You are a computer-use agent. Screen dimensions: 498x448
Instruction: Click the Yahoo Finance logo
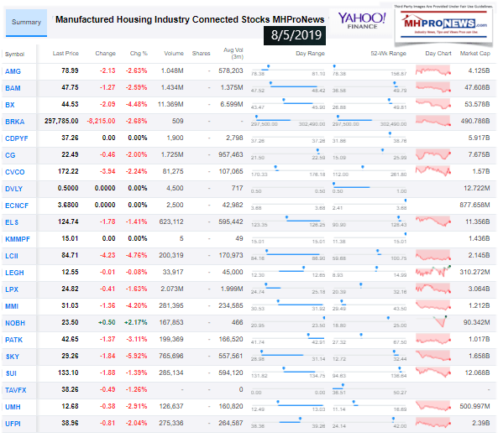click(x=362, y=21)
